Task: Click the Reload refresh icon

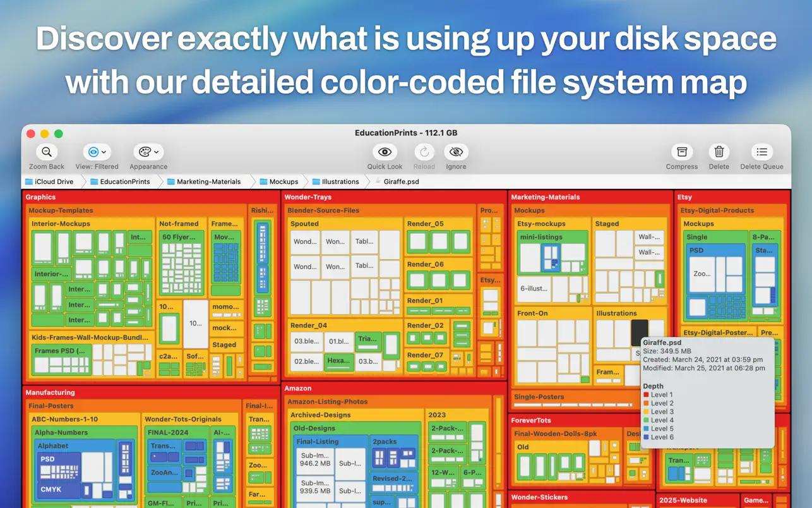Action: 424,152
